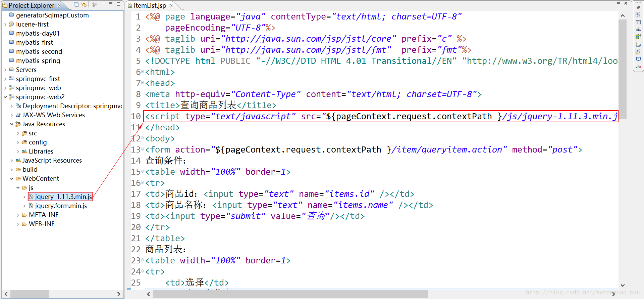Image resolution: width=644 pixels, height=299 pixels.
Task: Click the META-INF folder icon
Action: coord(24,214)
